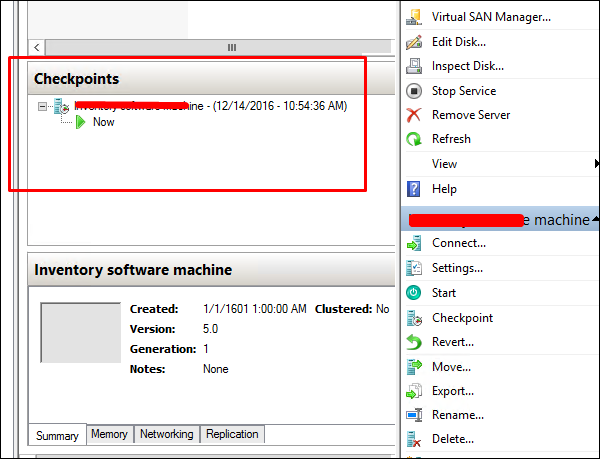Select the Replication tab
Screen dimensions: 600x459
click(232, 434)
